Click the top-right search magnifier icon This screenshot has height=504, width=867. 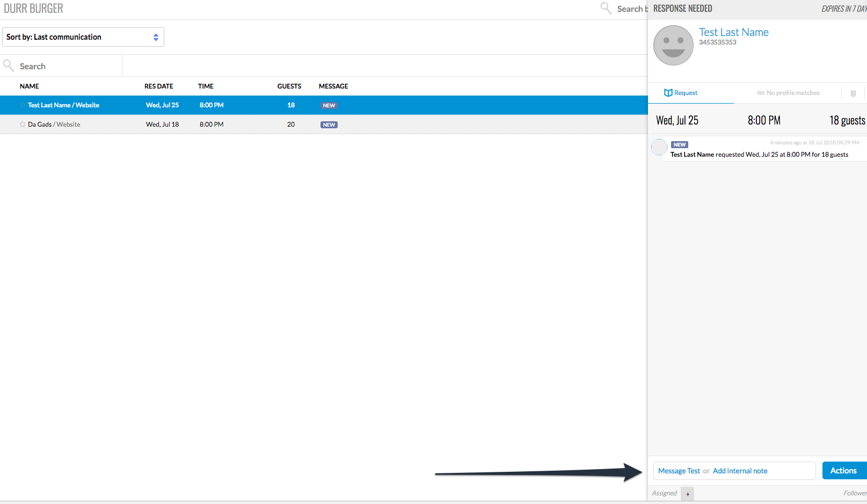click(x=606, y=8)
